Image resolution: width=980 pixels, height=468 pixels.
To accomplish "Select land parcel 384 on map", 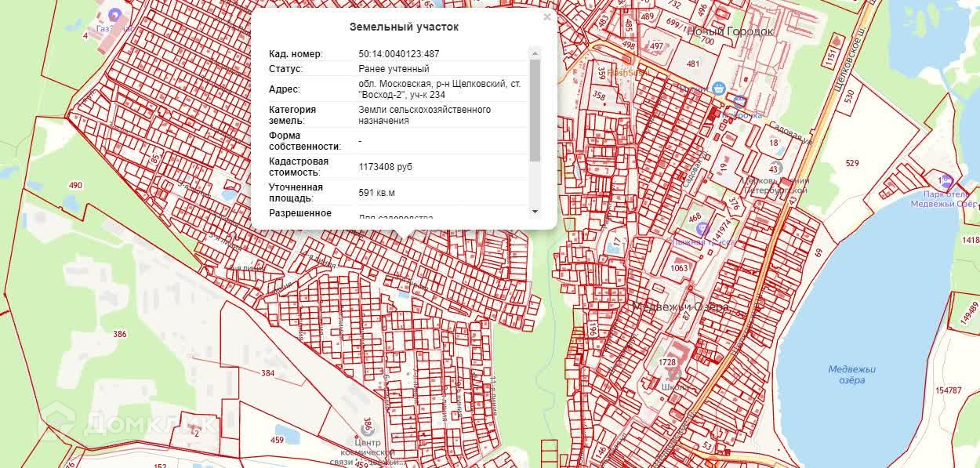I will tap(268, 373).
